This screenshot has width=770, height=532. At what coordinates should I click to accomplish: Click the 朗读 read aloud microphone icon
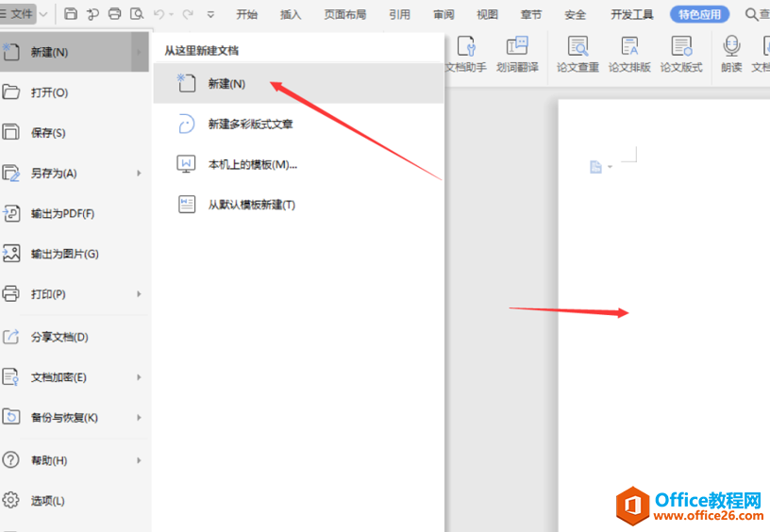click(x=731, y=54)
